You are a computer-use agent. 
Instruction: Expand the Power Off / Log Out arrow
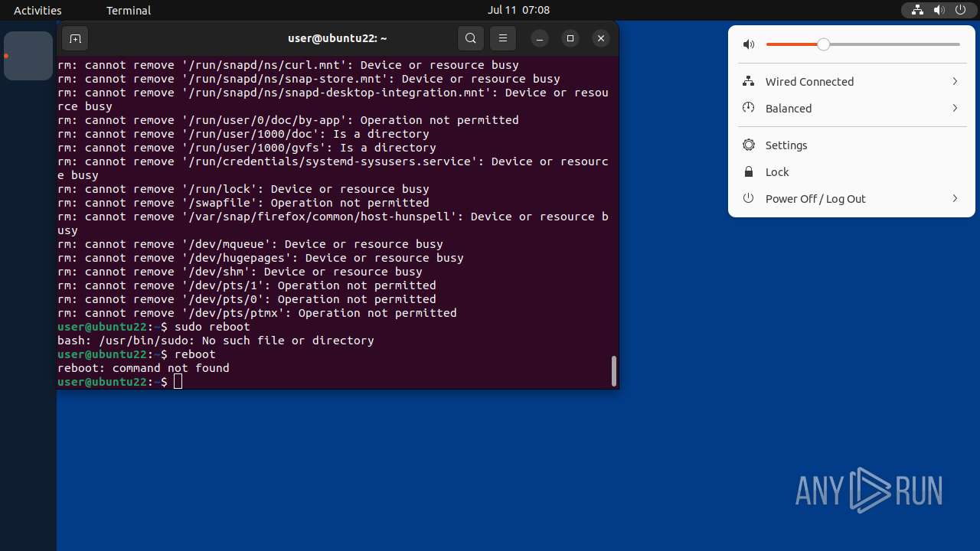pyautogui.click(x=955, y=198)
